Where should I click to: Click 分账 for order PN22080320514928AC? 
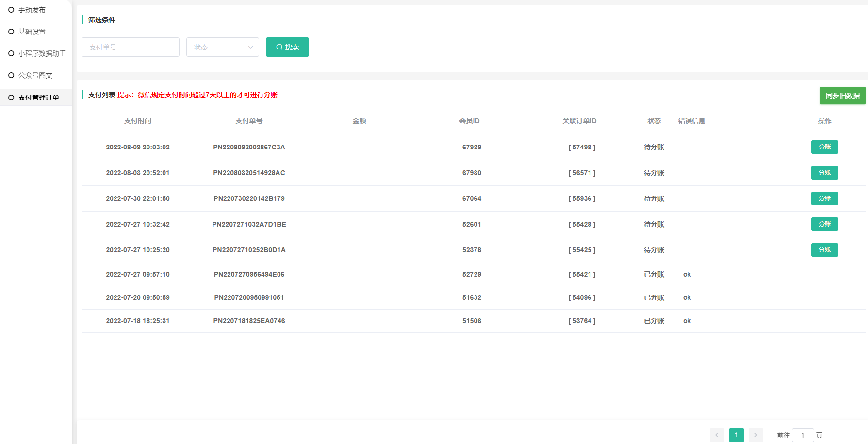point(824,173)
